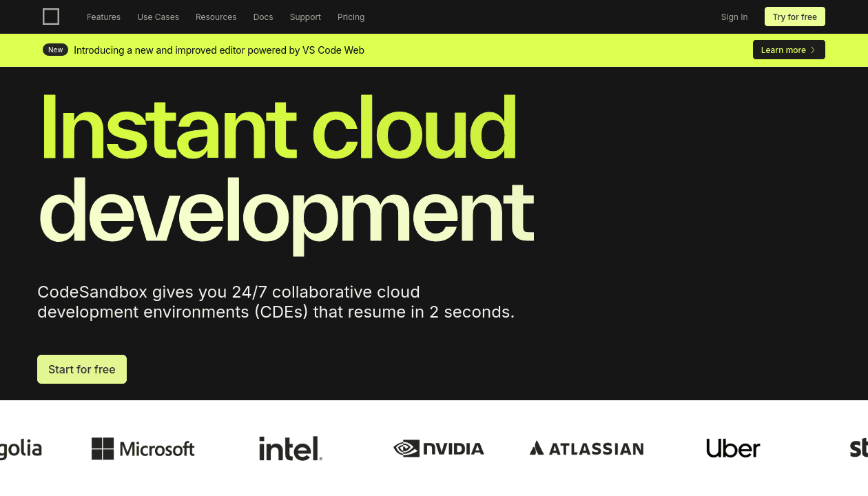
Task: Click the Sign In link
Action: (x=734, y=17)
